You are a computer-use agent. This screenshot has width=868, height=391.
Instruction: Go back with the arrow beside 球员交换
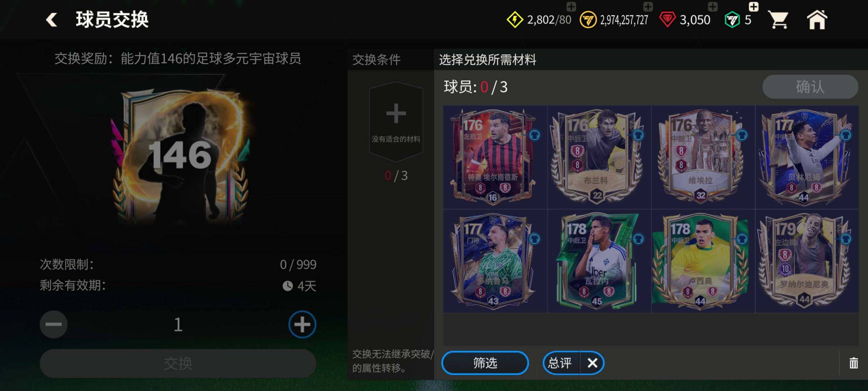point(52,20)
